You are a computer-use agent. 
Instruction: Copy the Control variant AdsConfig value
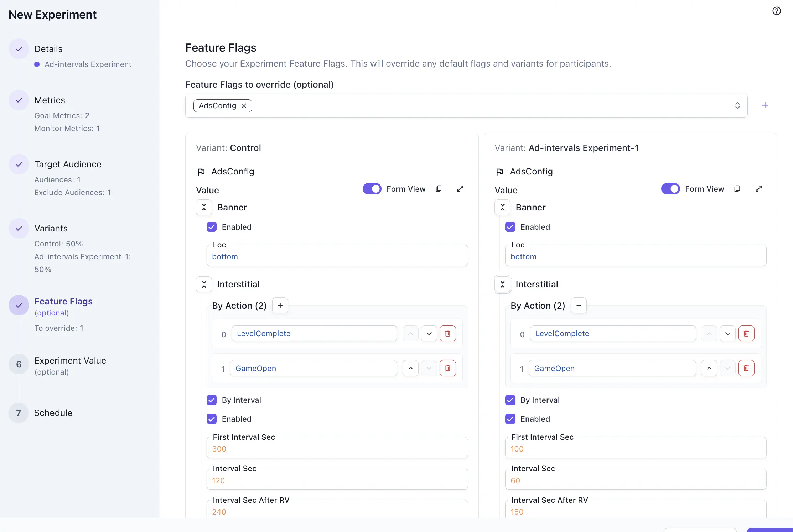pyautogui.click(x=439, y=188)
